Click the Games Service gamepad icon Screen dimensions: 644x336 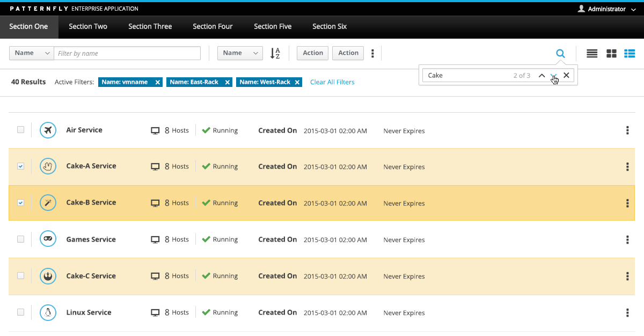point(48,239)
